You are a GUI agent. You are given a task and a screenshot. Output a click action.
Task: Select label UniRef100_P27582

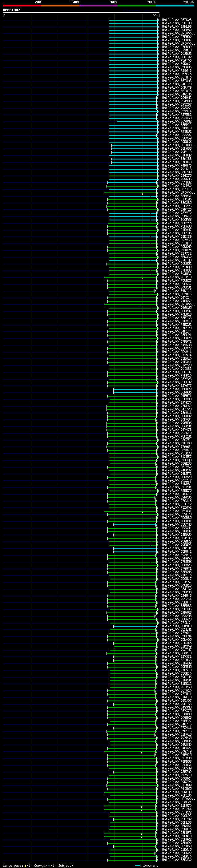177,115
